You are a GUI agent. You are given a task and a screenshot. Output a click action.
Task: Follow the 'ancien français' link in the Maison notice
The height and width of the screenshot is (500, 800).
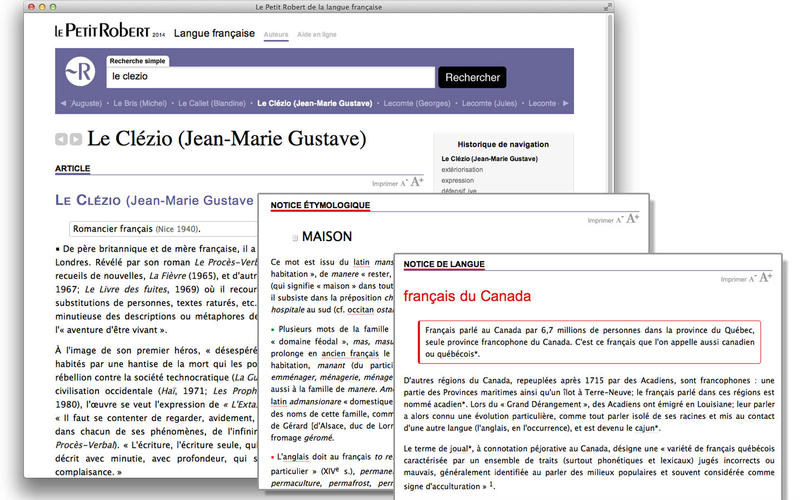point(350,354)
